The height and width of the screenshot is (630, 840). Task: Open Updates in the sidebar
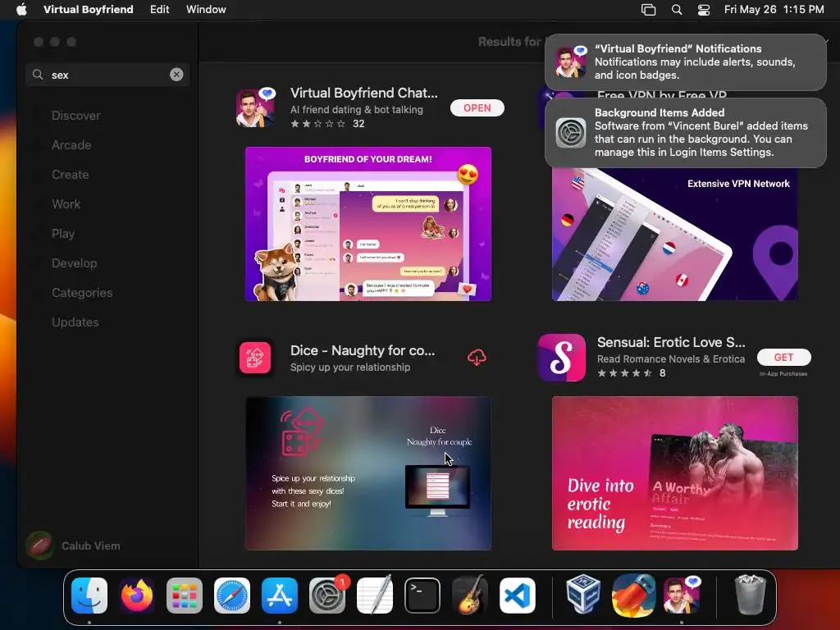coord(75,322)
